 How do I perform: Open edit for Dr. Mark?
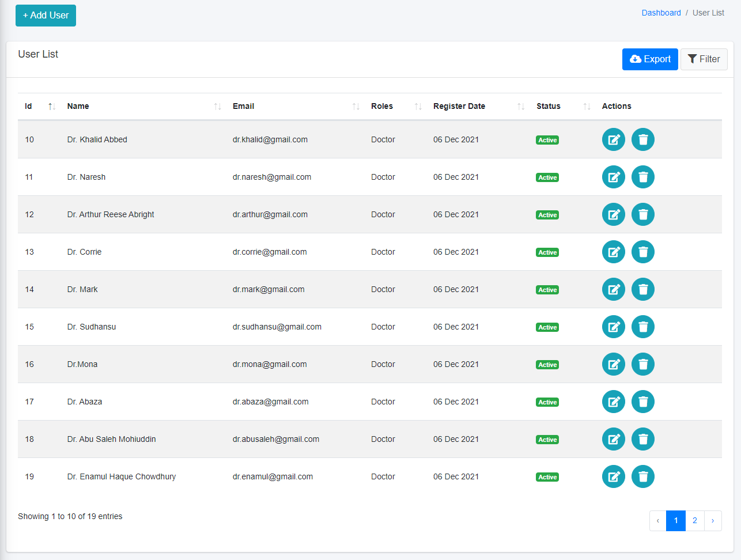pyautogui.click(x=613, y=289)
